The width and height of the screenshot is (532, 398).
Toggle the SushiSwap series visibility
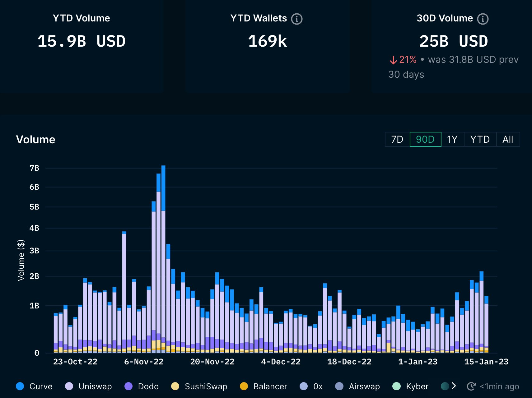pyautogui.click(x=175, y=386)
